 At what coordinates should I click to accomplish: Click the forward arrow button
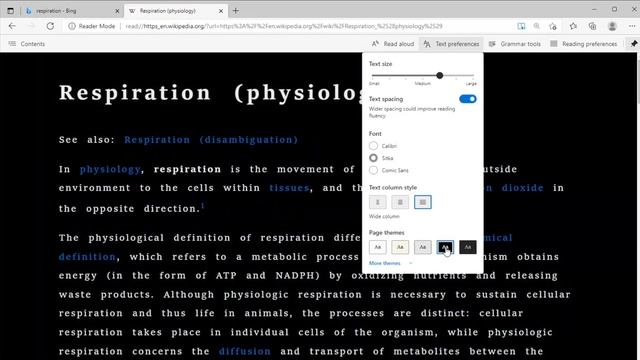31,26
